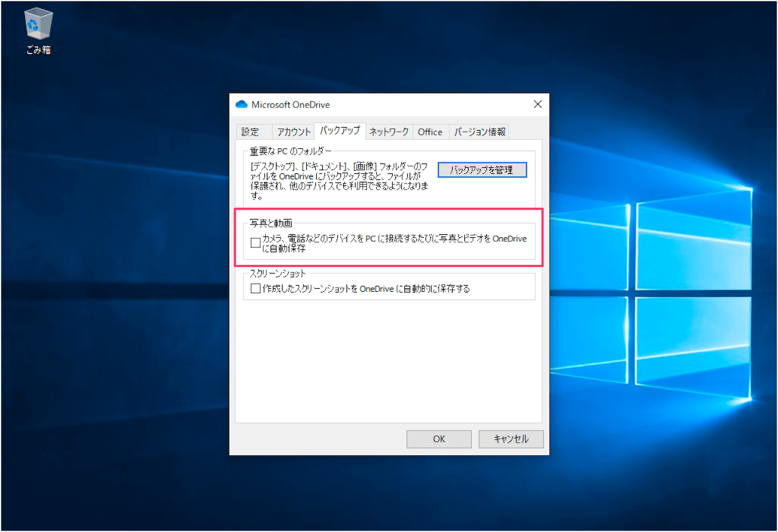Click the キャンセル button
Viewport: 778px width, 532px height.
pos(511,439)
